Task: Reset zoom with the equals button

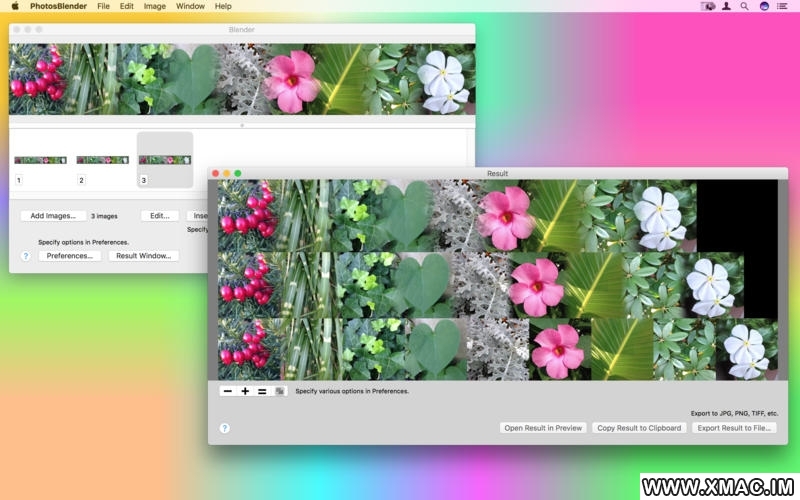Action: click(262, 391)
